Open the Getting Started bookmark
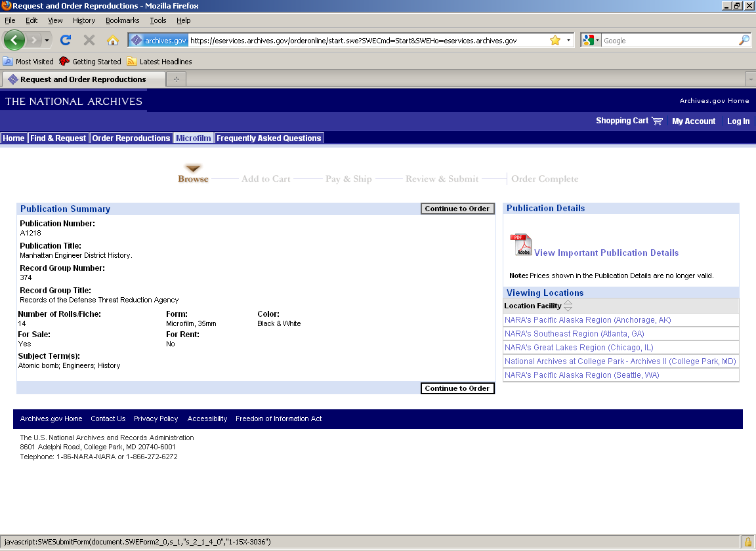Screen dimensions: 756x551 (x=90, y=61)
